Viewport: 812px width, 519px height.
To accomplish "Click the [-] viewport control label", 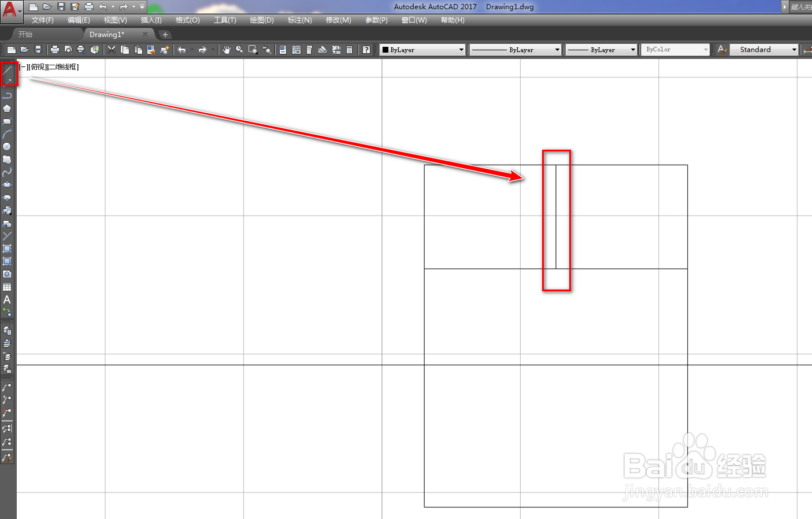I will 23,67.
